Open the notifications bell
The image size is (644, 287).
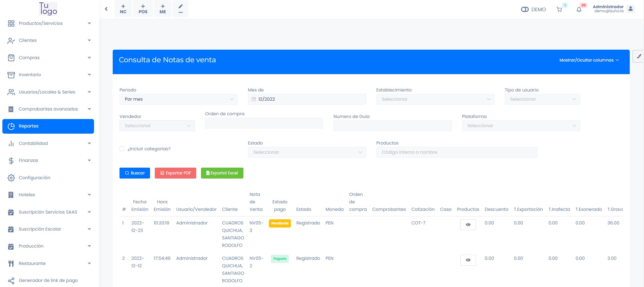pos(579,10)
